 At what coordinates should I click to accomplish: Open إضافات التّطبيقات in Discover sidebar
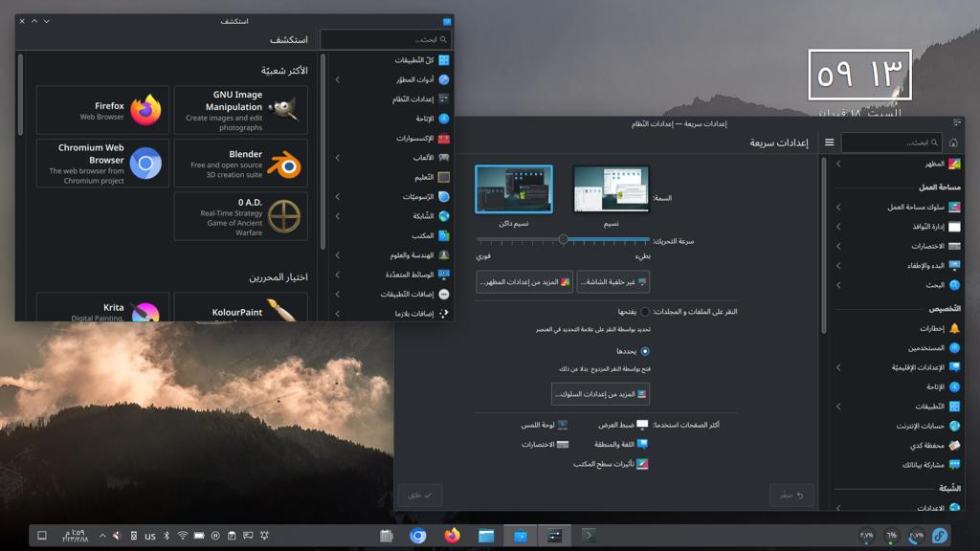pyautogui.click(x=390, y=294)
